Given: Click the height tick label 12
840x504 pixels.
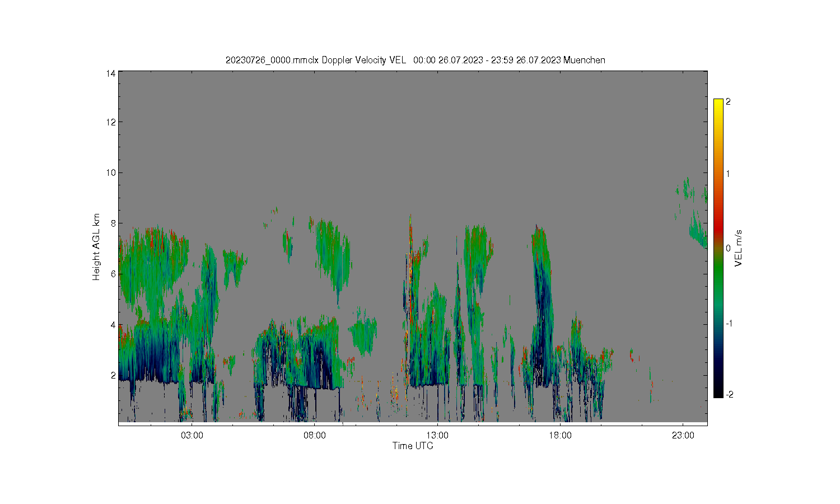Looking at the screenshot, I should (x=111, y=122).
